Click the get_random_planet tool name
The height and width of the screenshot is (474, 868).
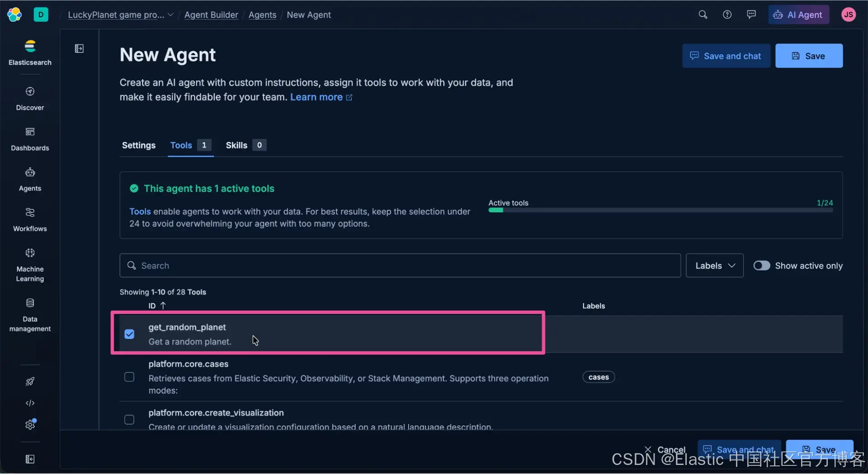point(187,327)
